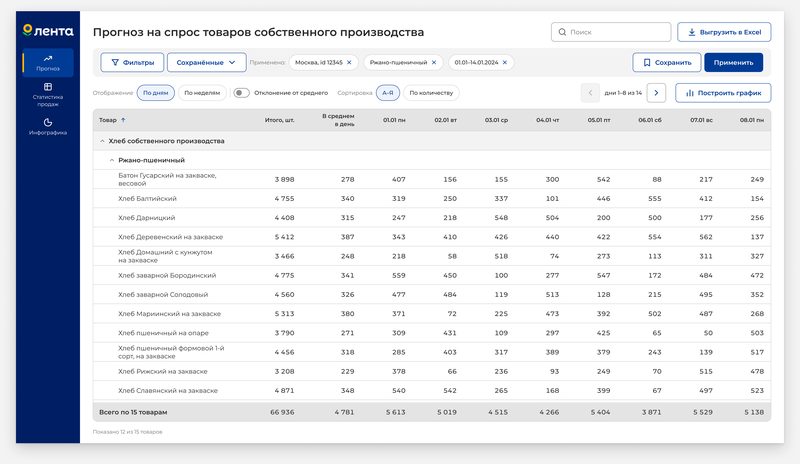Click Показано 12 из 15 товаров text
Viewport: 800px width, 464px height.
click(128, 432)
